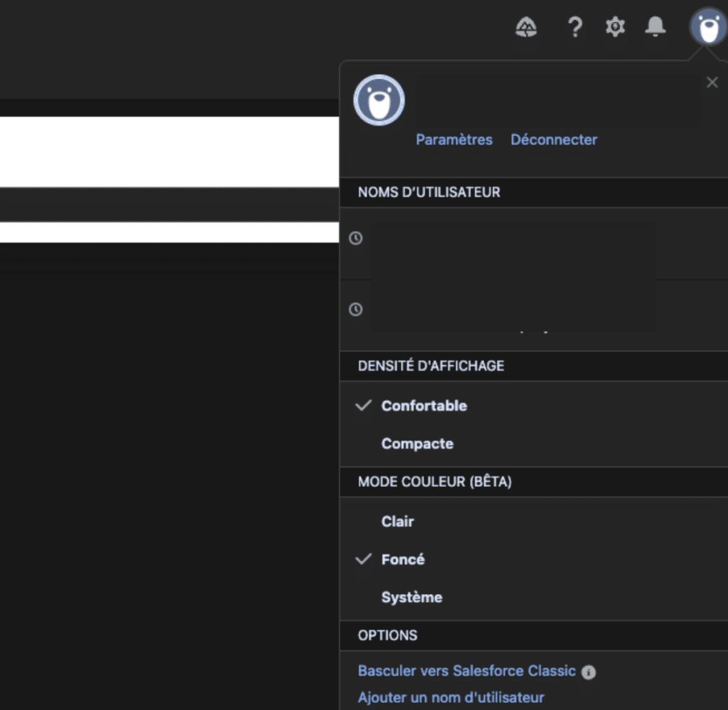Click the profile avatar inside the menu
Viewport: 728px width, 710px height.
379,100
